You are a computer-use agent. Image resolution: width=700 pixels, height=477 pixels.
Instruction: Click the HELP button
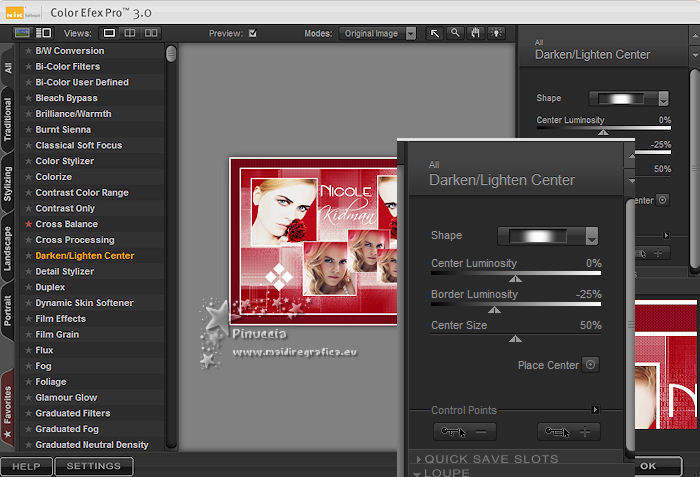(26, 466)
